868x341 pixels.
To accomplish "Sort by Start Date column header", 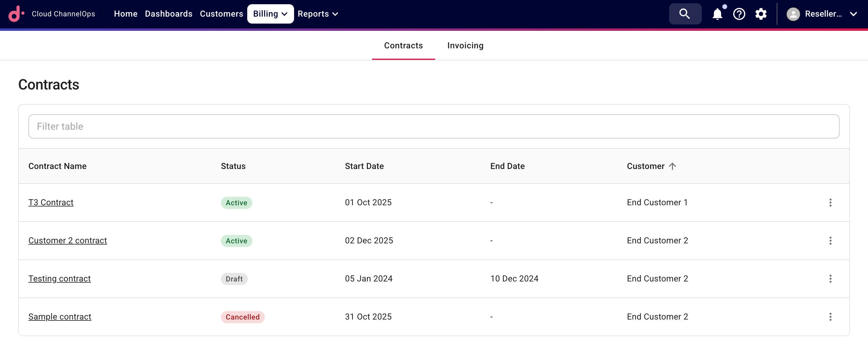I will [x=364, y=166].
